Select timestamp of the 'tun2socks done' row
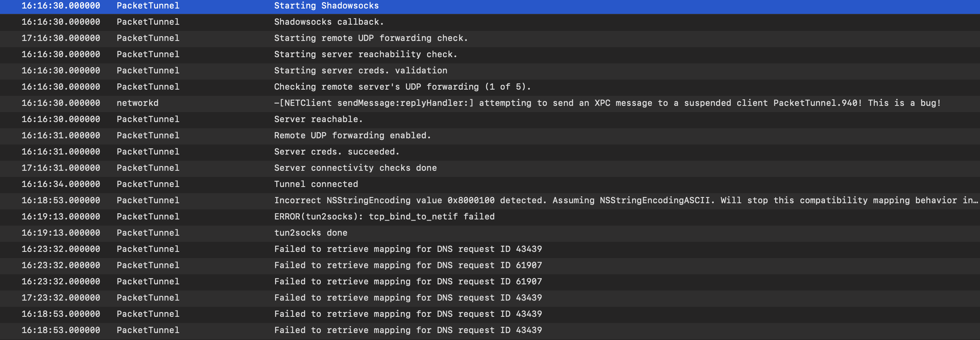The height and width of the screenshot is (340, 980). 61,233
